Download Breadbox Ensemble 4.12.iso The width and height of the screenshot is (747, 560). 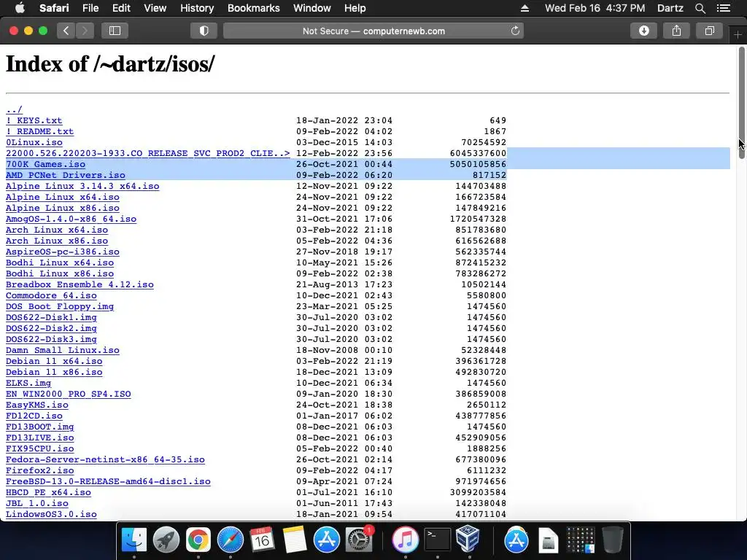click(x=80, y=285)
